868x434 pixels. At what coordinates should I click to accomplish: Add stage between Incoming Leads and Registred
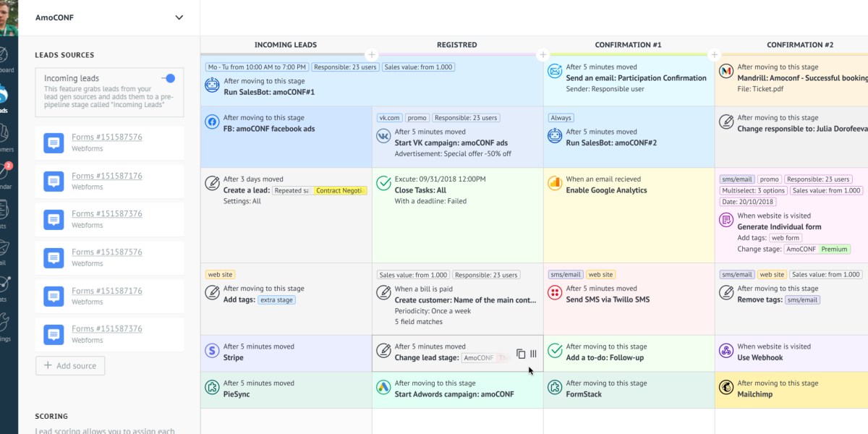371,55
